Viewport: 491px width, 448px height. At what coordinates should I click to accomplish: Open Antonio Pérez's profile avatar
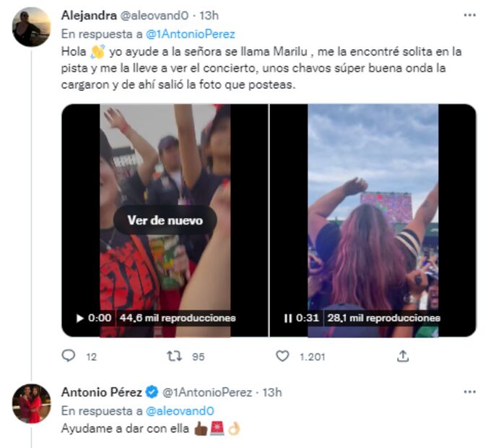[31, 403]
